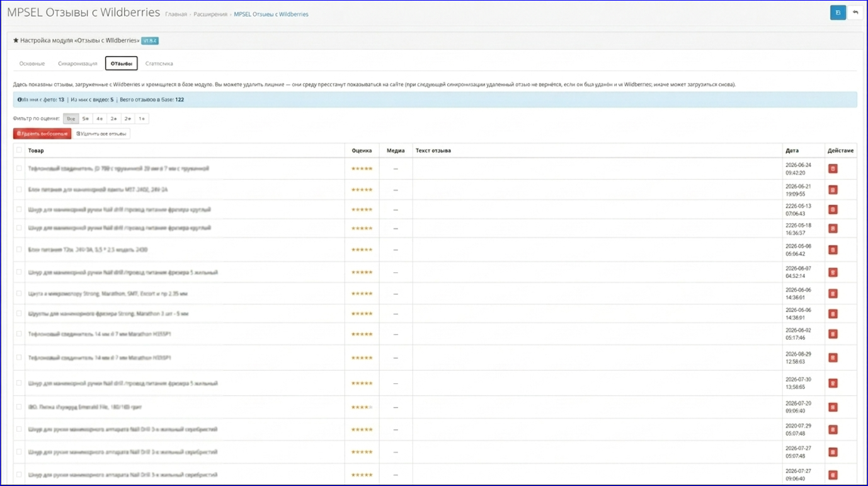Image resolution: width=868 pixels, height=486 pixels.
Task: Delete the review dated 2026-06-07 04:52:14
Action: pyautogui.click(x=833, y=272)
